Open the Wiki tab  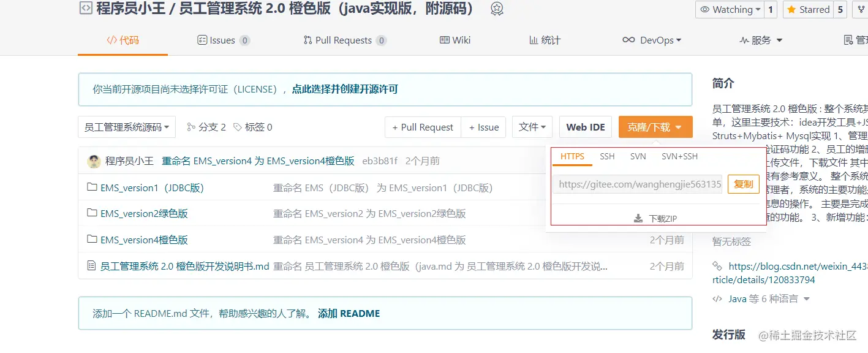point(455,40)
